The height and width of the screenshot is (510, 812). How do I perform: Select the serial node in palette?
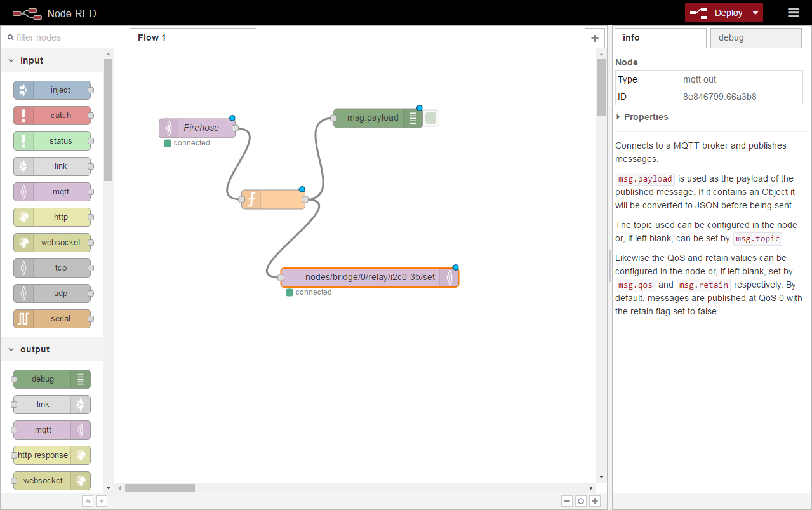click(x=52, y=319)
